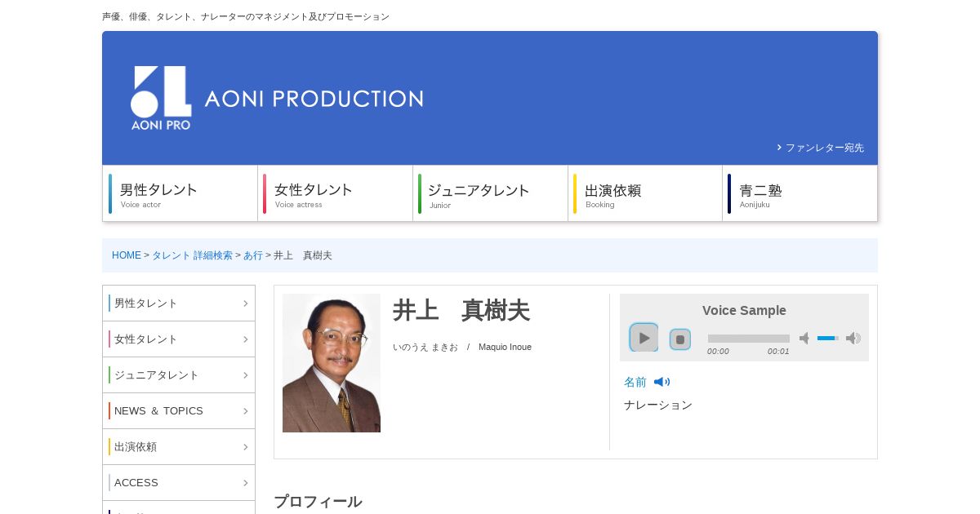Mute the voice sample audio
Viewport: 980px width, 514px height.
[x=804, y=338]
